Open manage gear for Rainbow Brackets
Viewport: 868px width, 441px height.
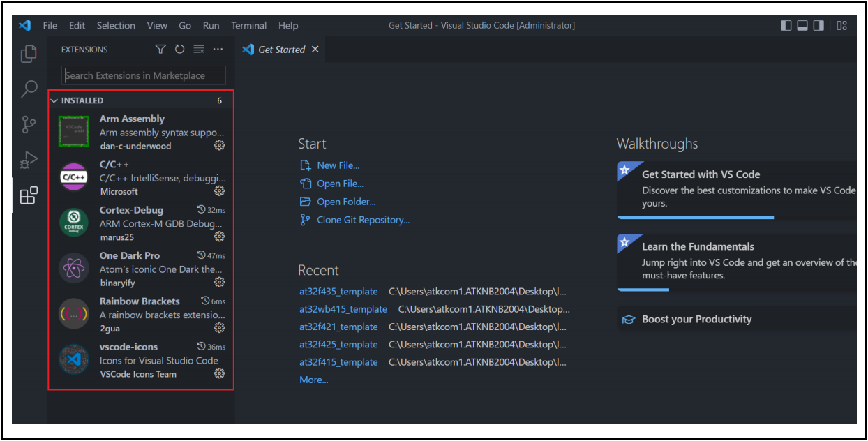(219, 327)
